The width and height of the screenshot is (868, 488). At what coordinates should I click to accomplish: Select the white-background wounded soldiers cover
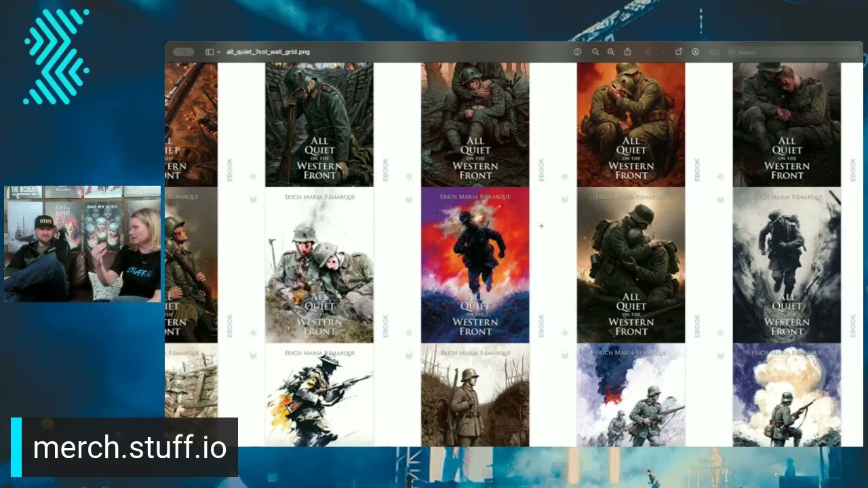pyautogui.click(x=319, y=265)
